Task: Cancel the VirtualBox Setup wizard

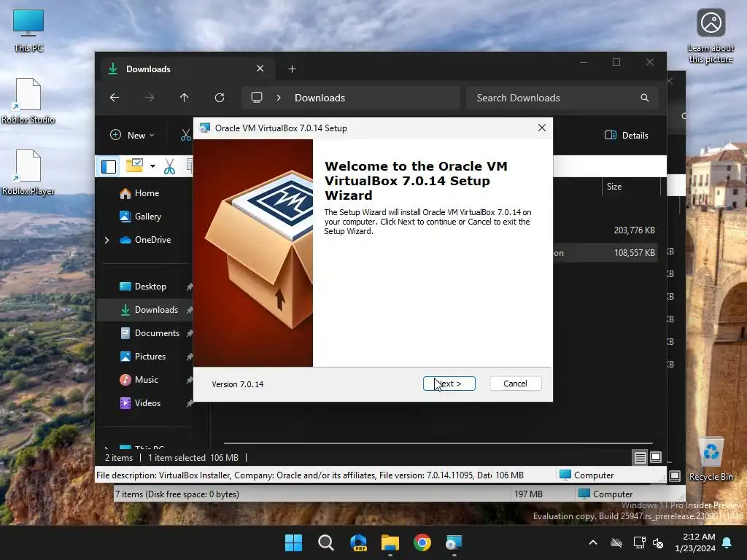Action: click(x=515, y=384)
